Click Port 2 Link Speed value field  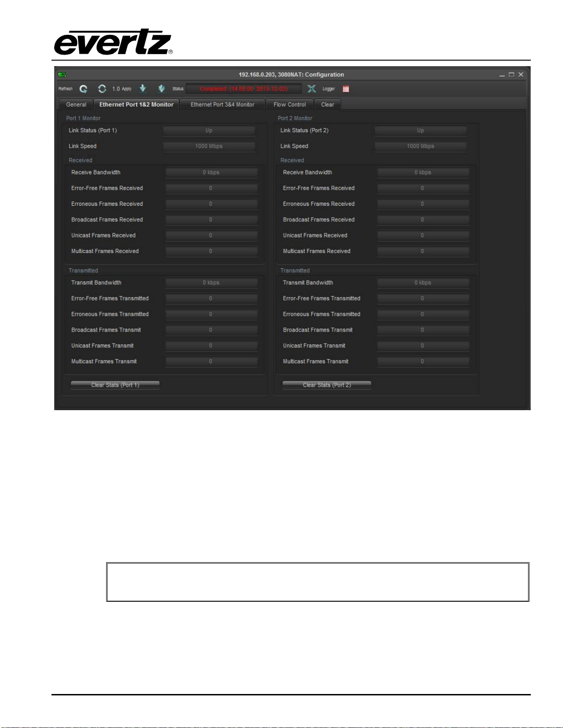[x=421, y=146]
